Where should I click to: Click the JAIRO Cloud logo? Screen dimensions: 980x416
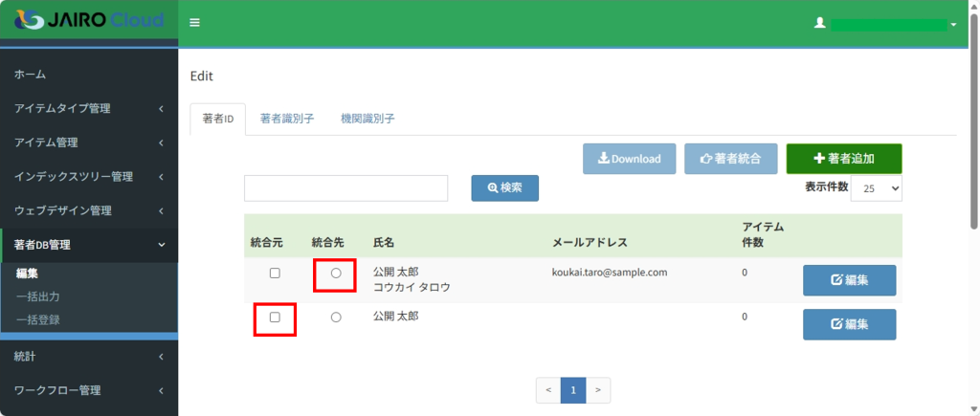tap(88, 20)
